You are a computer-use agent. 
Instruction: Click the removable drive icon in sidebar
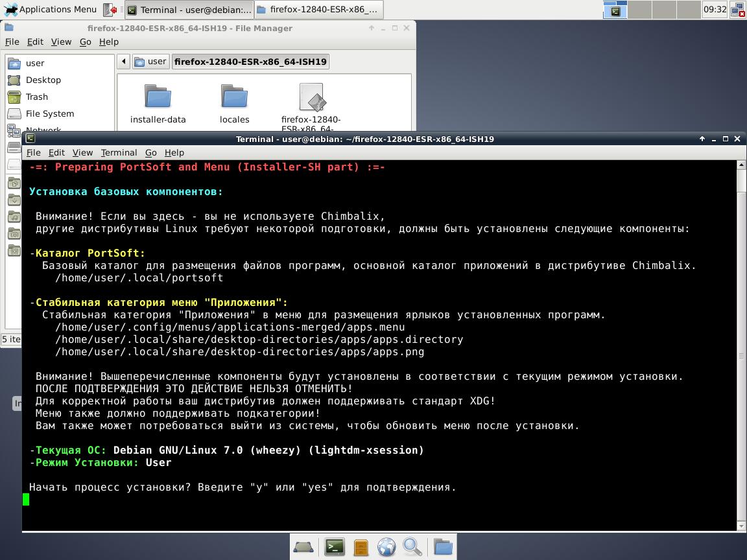pos(14,147)
